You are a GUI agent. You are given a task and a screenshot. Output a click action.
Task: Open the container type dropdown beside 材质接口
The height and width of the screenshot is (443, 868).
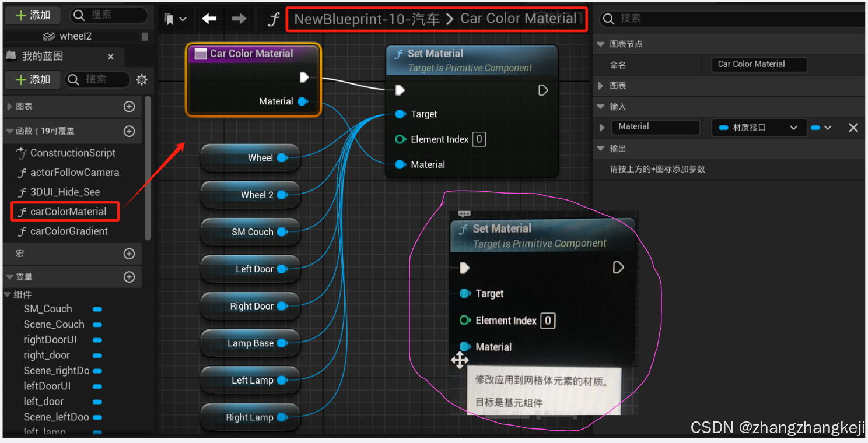coord(821,128)
